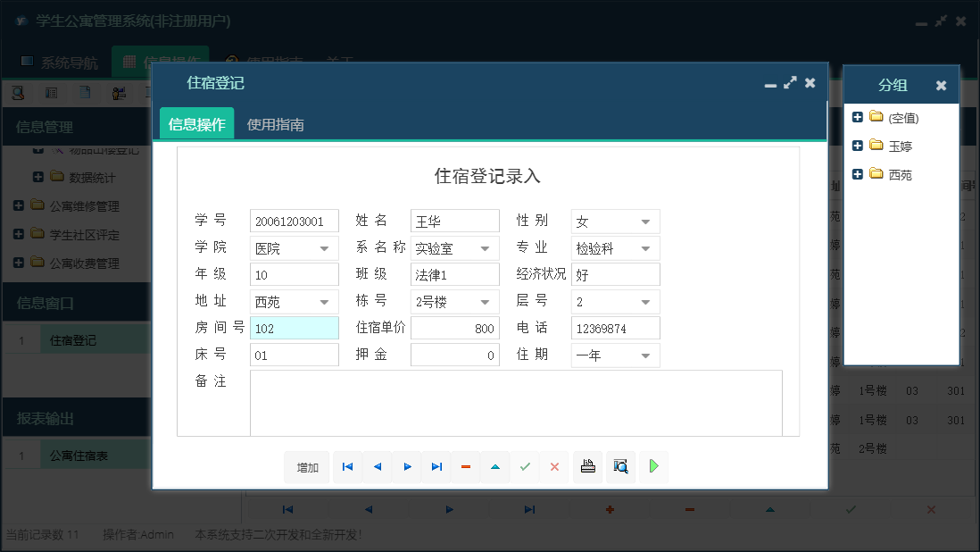Image resolution: width=980 pixels, height=552 pixels.
Task: Go to the previous record
Action: [378, 466]
